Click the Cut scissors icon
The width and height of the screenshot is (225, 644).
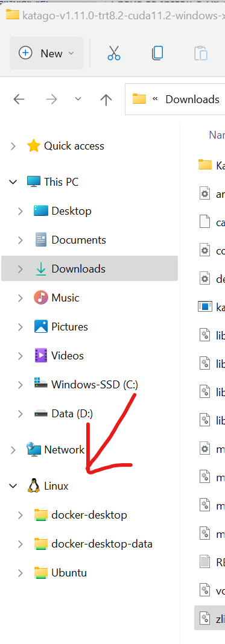114,53
